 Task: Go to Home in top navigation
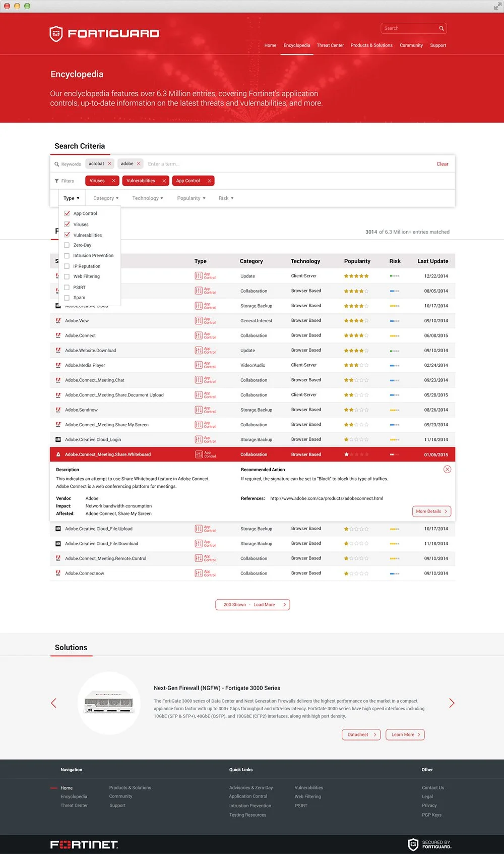pos(270,45)
